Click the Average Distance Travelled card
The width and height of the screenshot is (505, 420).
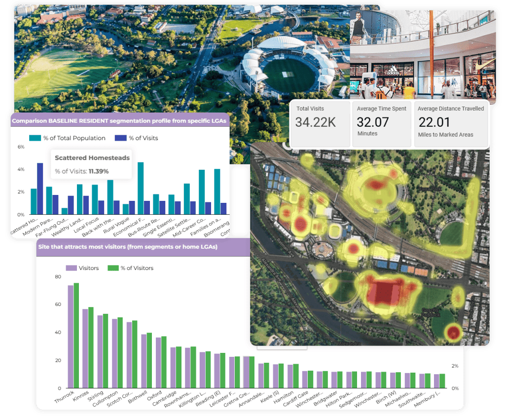450,122
